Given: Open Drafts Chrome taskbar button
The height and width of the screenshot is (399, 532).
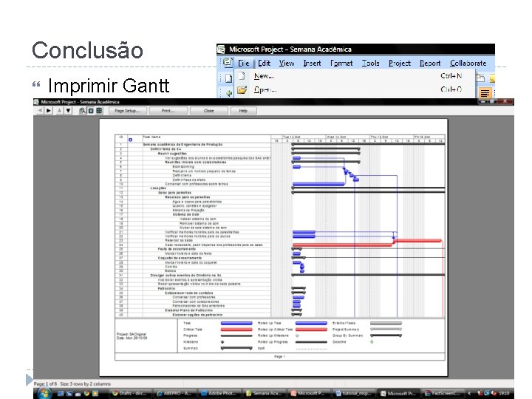Looking at the screenshot, I should click(x=130, y=394).
